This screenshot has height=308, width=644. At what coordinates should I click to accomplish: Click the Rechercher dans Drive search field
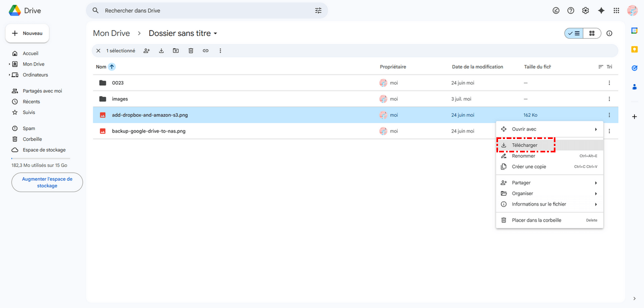point(207,11)
